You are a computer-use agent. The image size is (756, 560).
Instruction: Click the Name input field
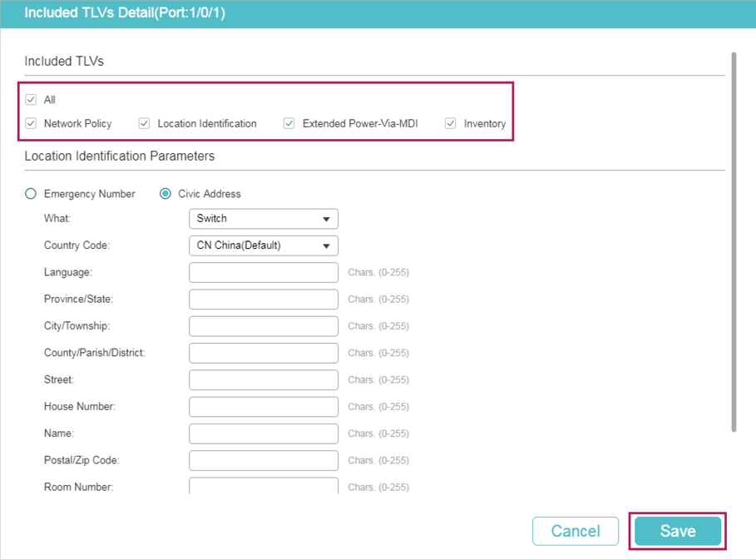coord(264,434)
